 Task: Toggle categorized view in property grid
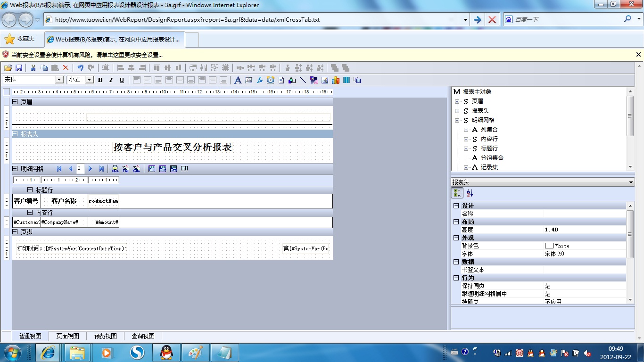click(457, 193)
